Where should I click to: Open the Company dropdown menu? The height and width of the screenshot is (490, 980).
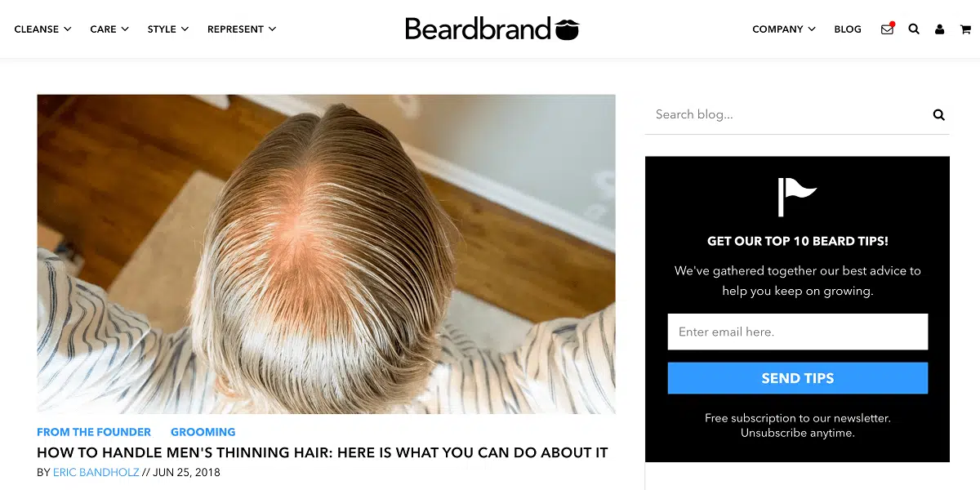tap(784, 29)
